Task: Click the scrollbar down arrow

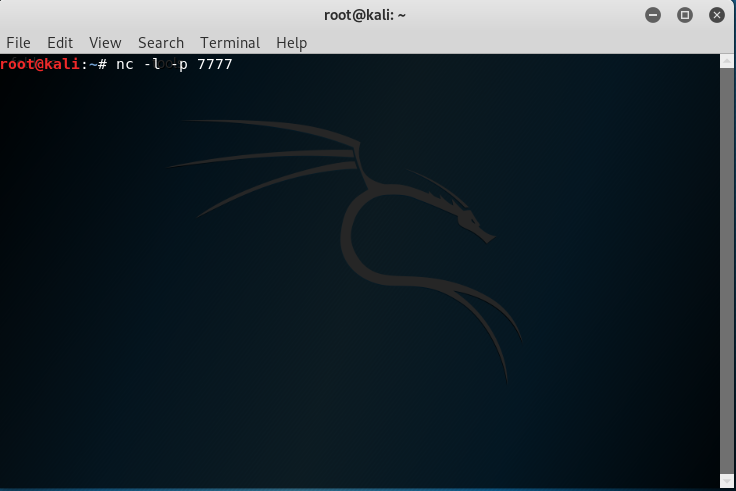Action: coord(727,481)
